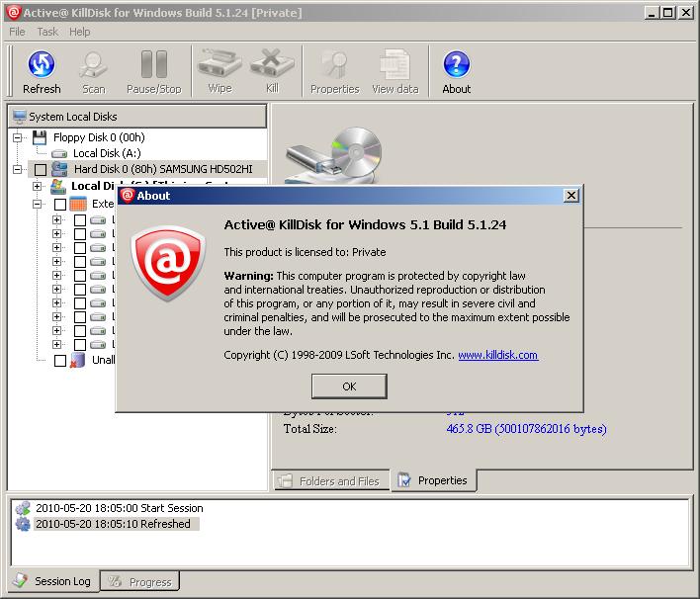The height and width of the screenshot is (599, 700).
Task: Click the orange Extended partition icon
Action: click(78, 204)
